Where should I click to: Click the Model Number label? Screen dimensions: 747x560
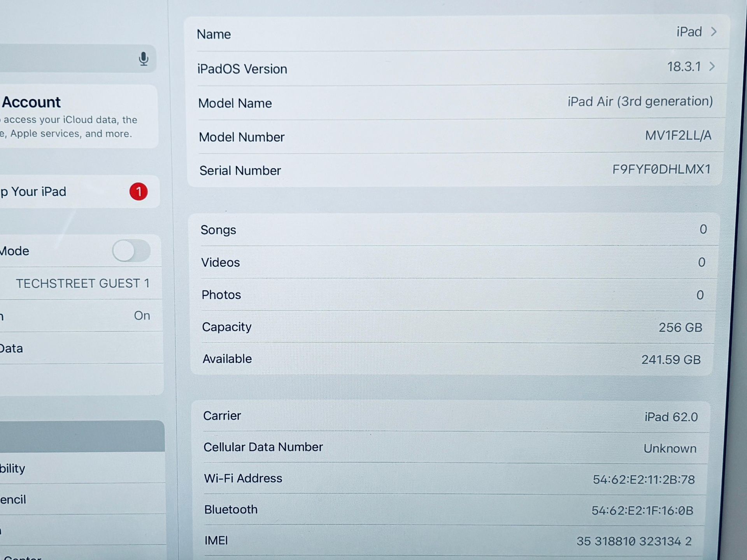click(x=242, y=137)
